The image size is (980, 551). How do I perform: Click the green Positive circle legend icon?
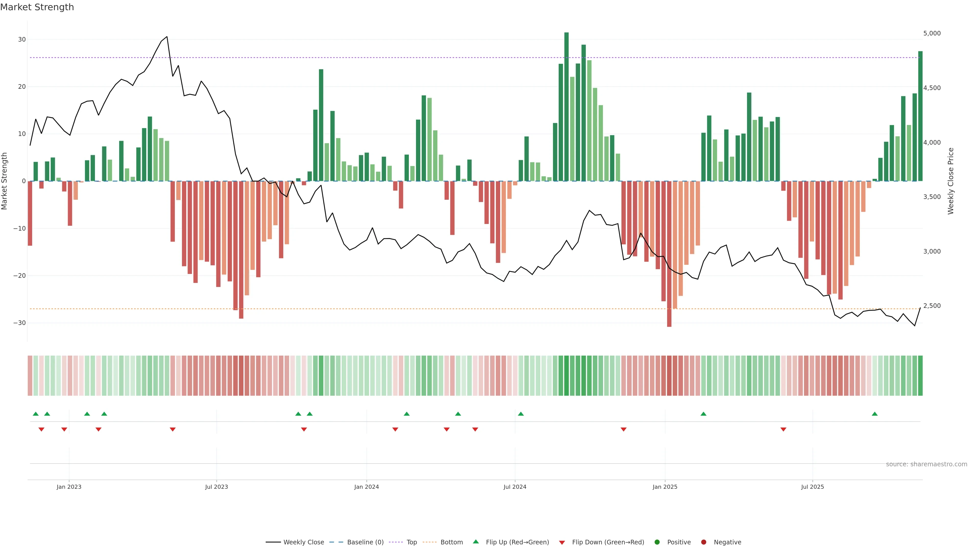coord(657,542)
